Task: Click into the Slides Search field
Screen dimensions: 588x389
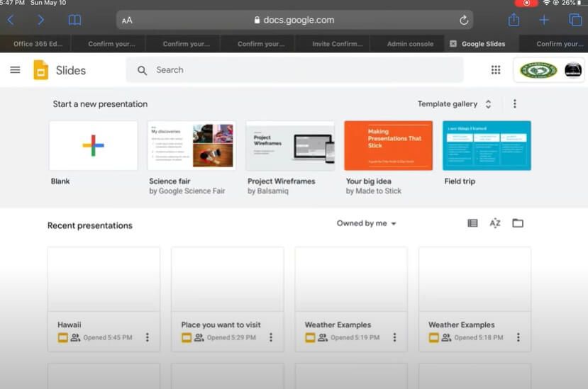Action: tap(295, 70)
